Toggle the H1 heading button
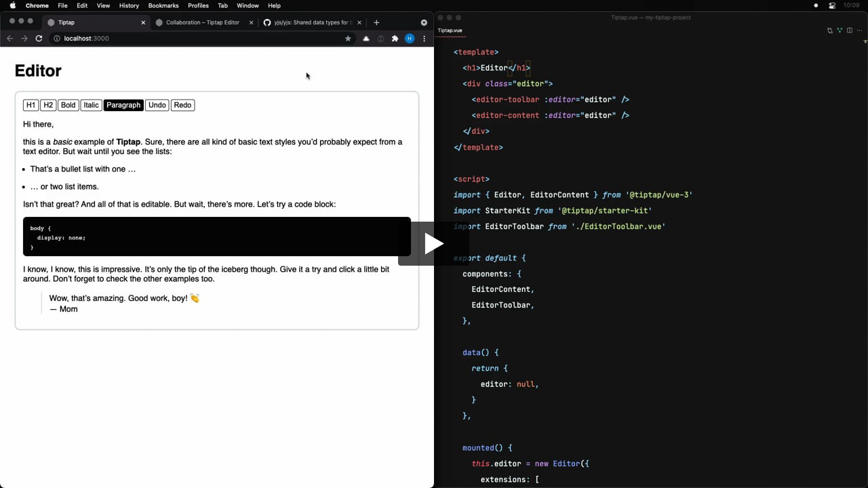Screen dimensions: 868x488 [31, 105]
